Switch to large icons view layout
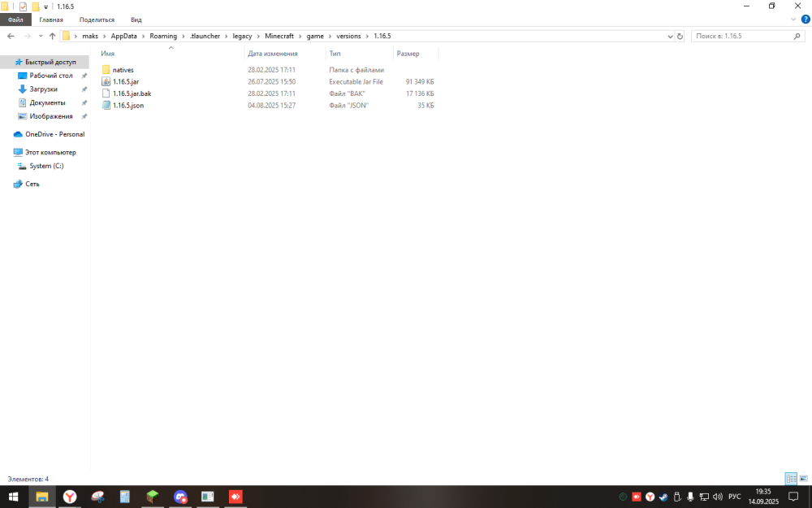812x508 pixels. (803, 479)
